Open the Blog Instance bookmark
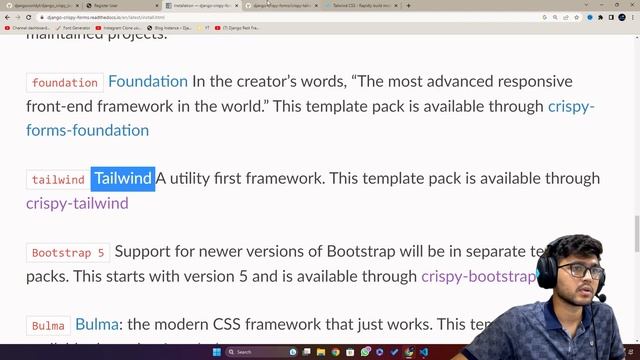The image size is (640, 360). point(169,28)
